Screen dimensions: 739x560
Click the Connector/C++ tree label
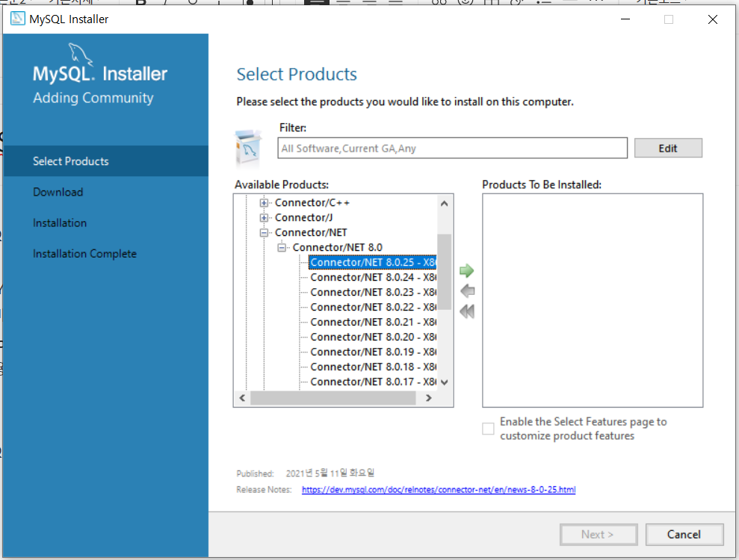point(312,202)
